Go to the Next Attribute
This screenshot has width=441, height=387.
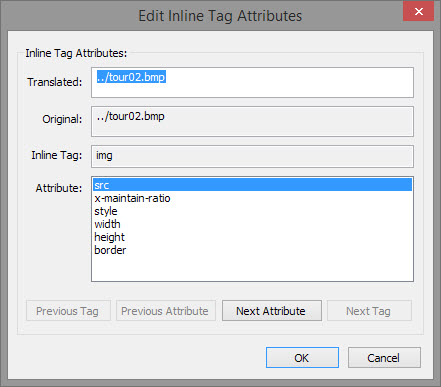(272, 311)
